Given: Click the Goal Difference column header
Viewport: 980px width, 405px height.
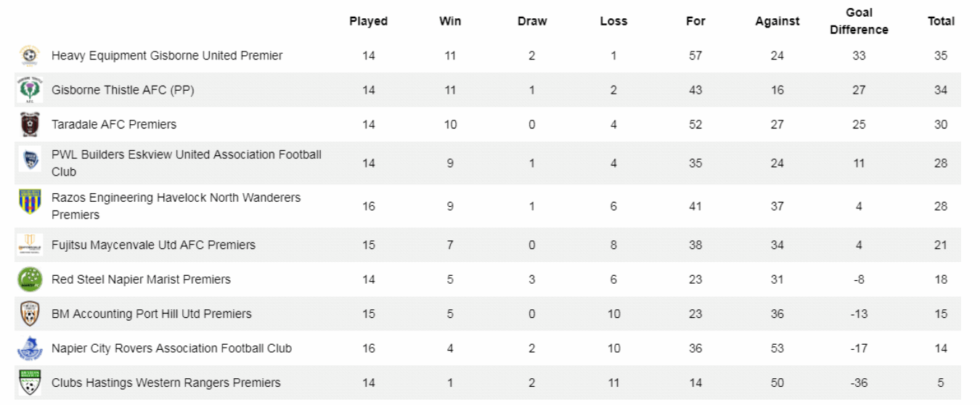Looking at the screenshot, I should click(x=859, y=21).
